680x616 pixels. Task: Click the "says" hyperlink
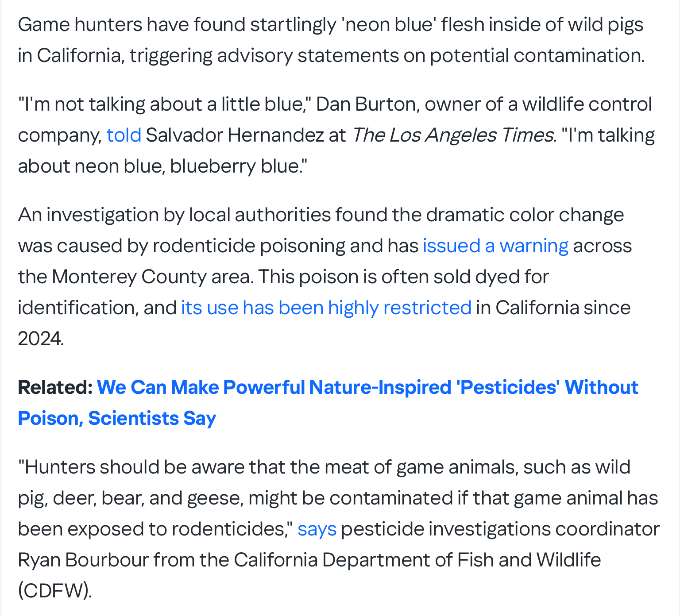(317, 529)
